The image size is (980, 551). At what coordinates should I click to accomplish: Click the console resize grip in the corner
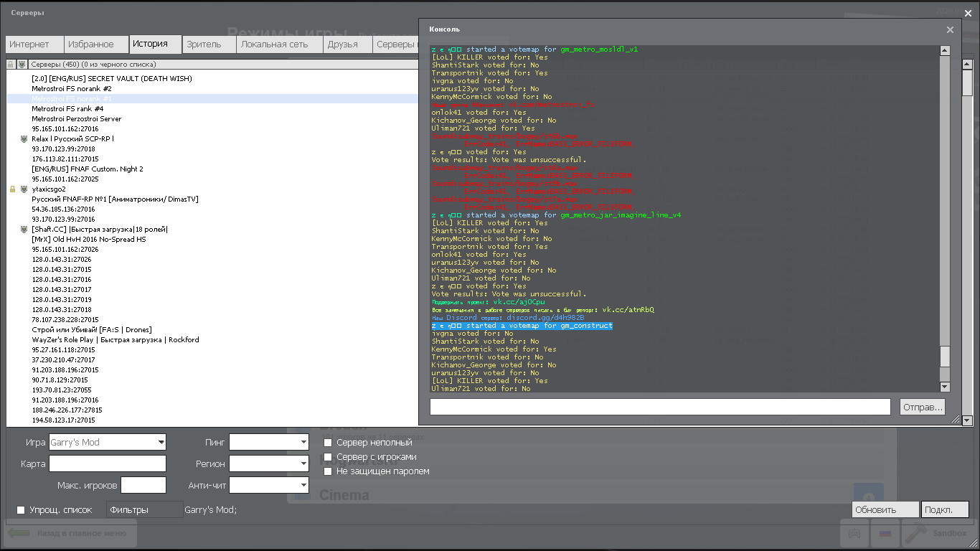pyautogui.click(x=955, y=420)
